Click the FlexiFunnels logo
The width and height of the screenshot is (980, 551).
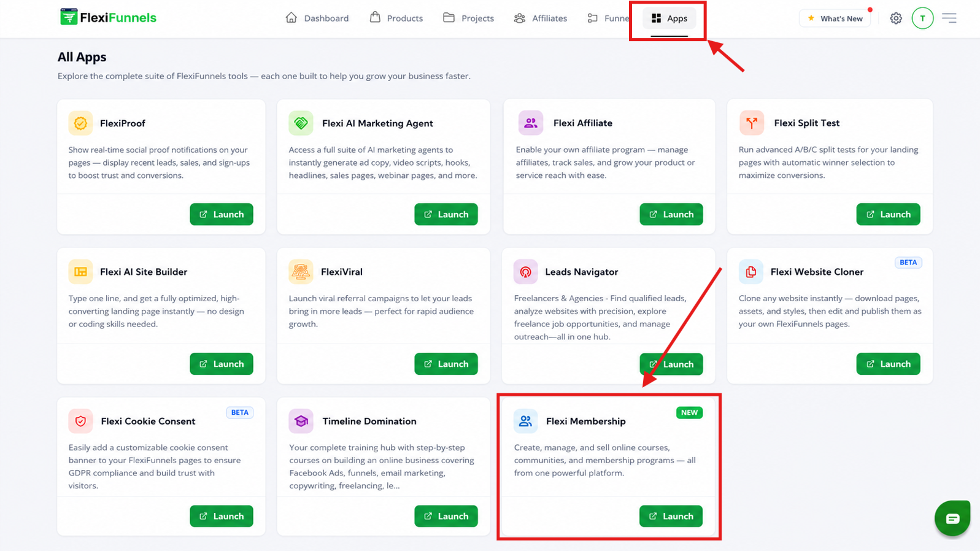pyautogui.click(x=109, y=17)
